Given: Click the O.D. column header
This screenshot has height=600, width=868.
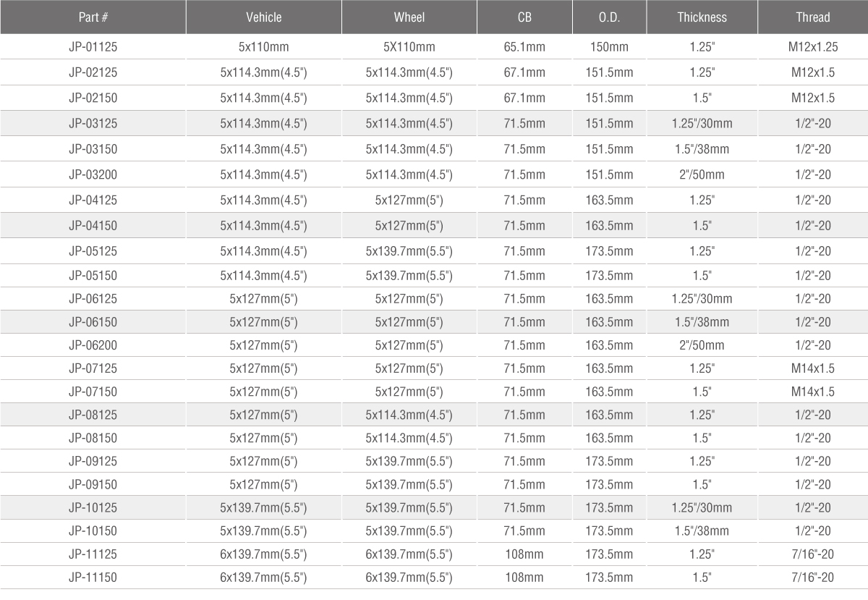Looking at the screenshot, I should point(609,17).
